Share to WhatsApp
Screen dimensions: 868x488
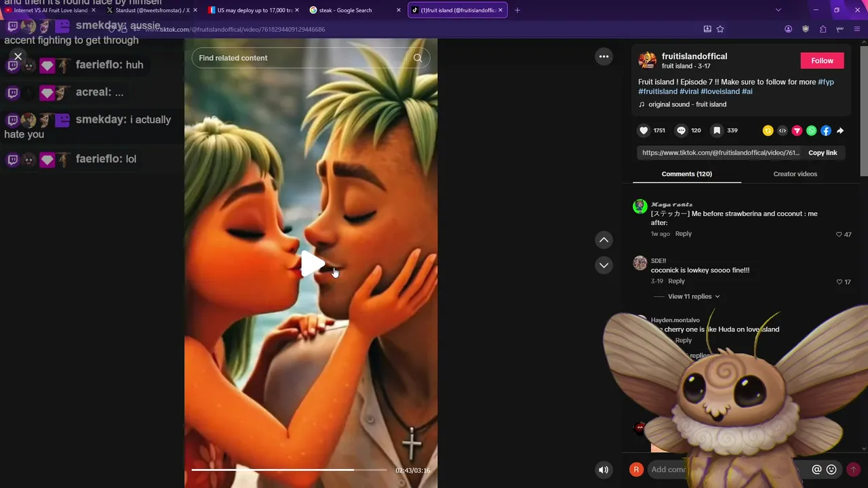811,131
